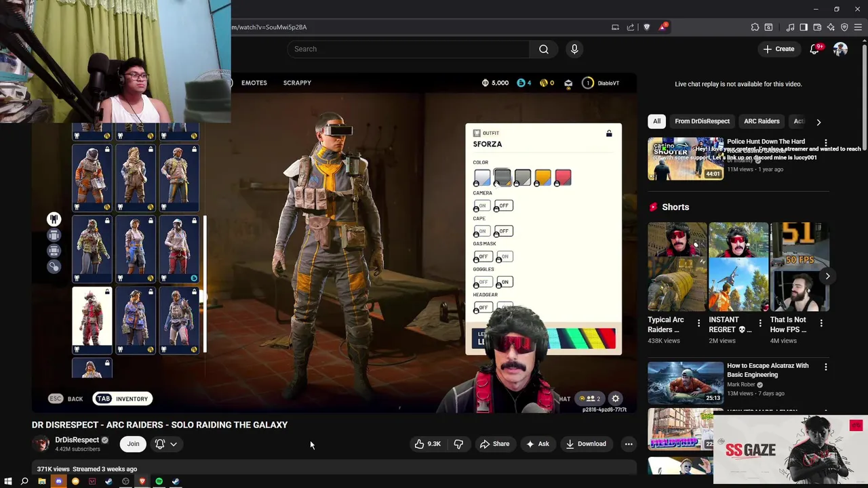
Task: Open Spotify from the taskbar
Action: 159,481
